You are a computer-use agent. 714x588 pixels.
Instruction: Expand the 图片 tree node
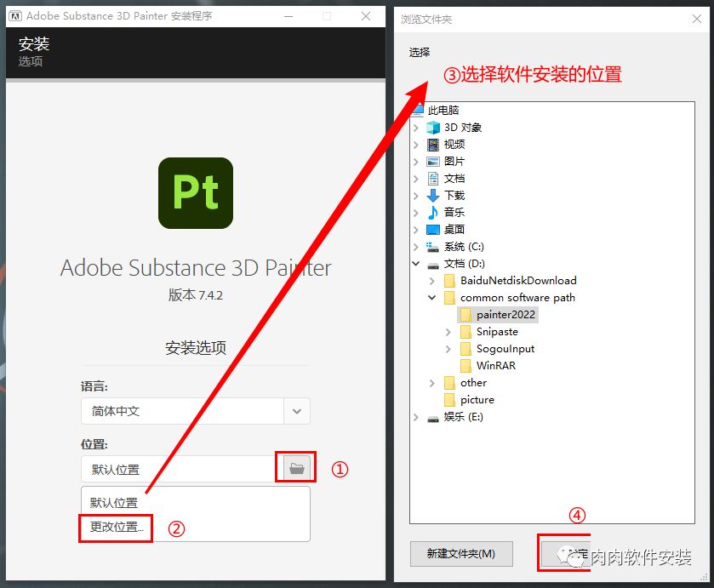pos(416,162)
